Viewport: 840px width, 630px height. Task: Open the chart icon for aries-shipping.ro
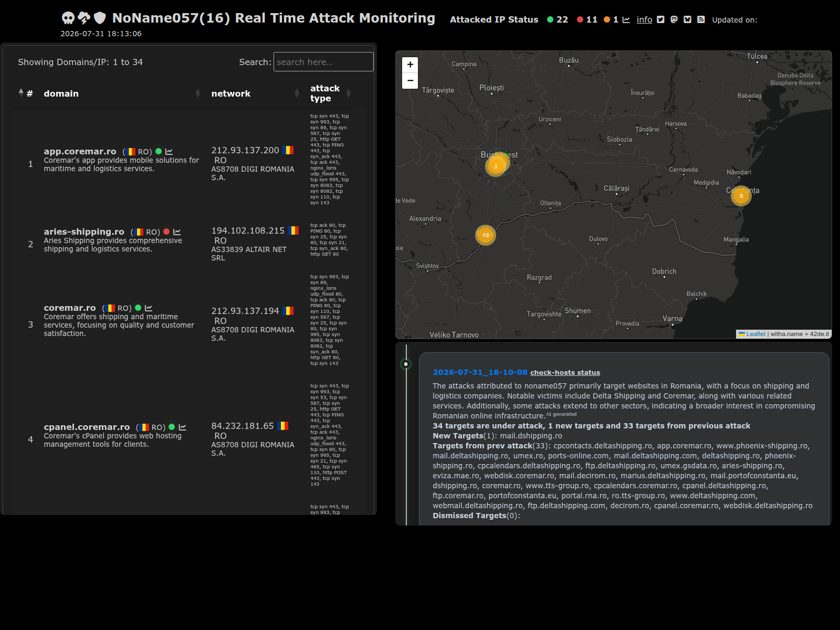pos(177,232)
